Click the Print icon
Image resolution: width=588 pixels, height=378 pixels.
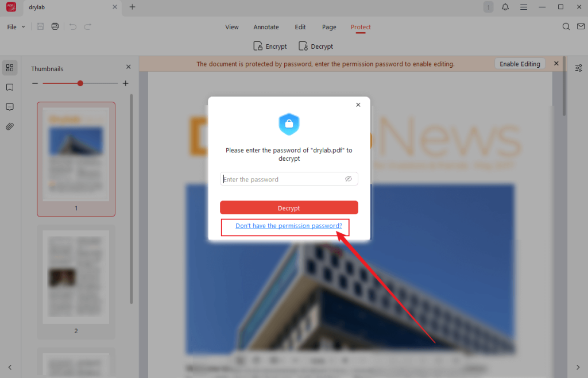(55, 26)
